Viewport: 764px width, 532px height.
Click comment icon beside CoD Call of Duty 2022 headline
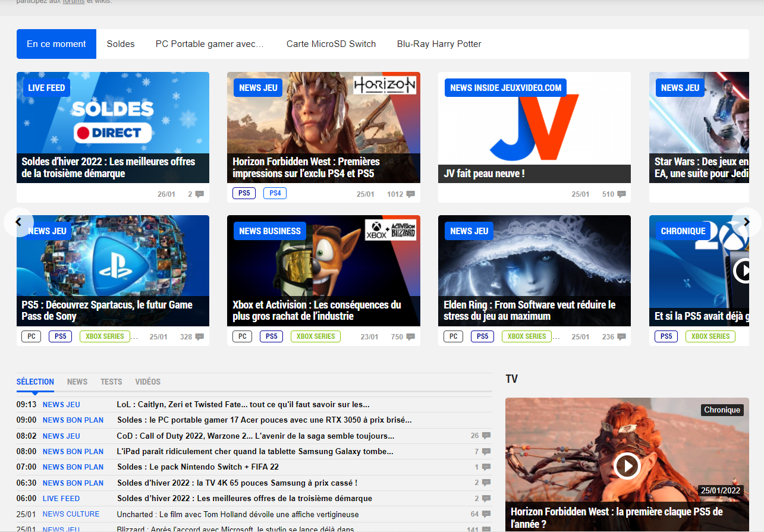486,436
